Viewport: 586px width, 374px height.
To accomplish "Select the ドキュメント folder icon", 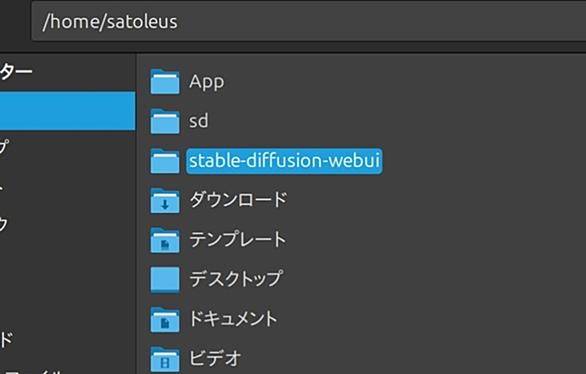I will 165,319.
